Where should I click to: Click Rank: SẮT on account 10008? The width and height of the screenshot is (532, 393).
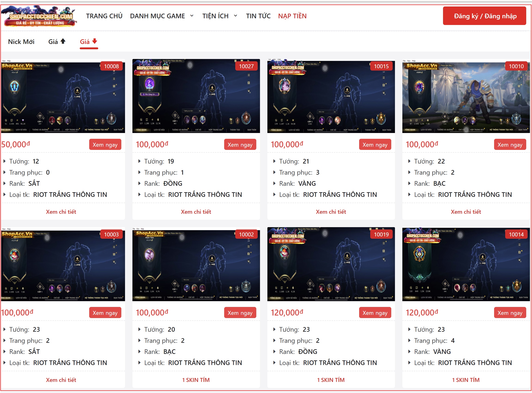[x=24, y=184]
